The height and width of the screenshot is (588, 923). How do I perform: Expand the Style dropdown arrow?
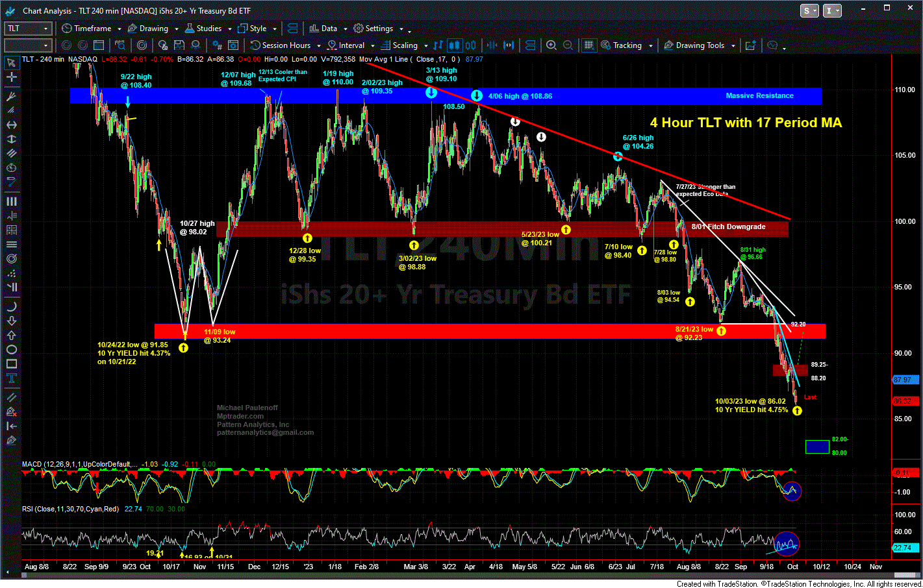coord(275,29)
